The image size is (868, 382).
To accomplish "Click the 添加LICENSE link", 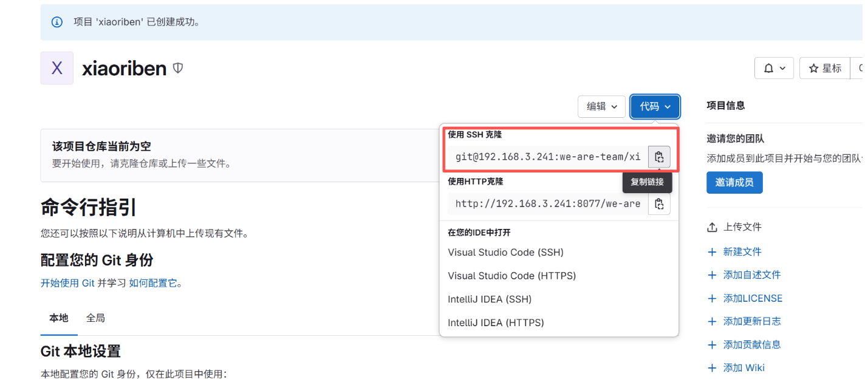I will point(754,298).
